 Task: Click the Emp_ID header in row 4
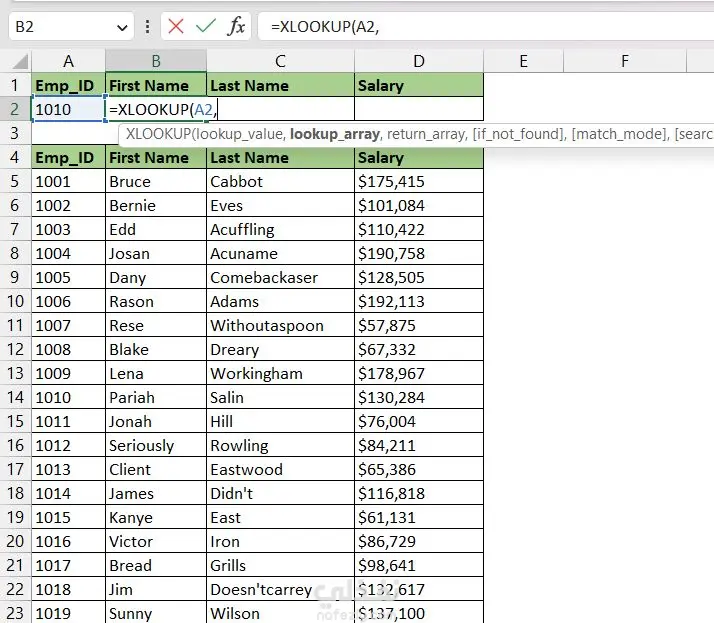pos(68,157)
